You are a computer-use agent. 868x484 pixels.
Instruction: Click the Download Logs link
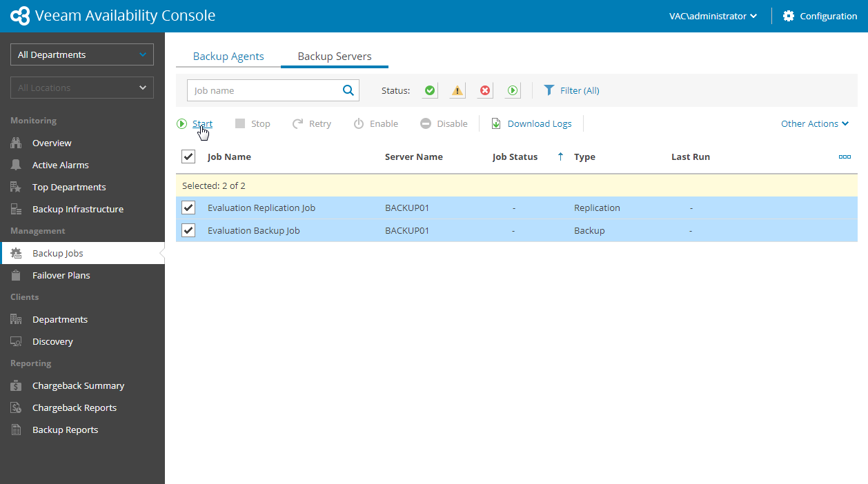(x=540, y=123)
